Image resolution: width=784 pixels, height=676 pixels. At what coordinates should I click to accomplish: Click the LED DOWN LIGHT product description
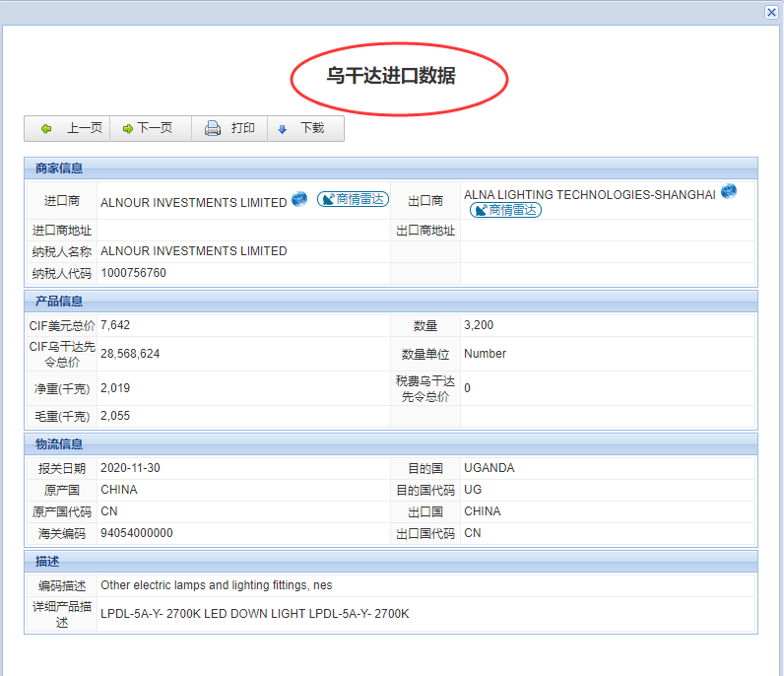click(x=254, y=614)
